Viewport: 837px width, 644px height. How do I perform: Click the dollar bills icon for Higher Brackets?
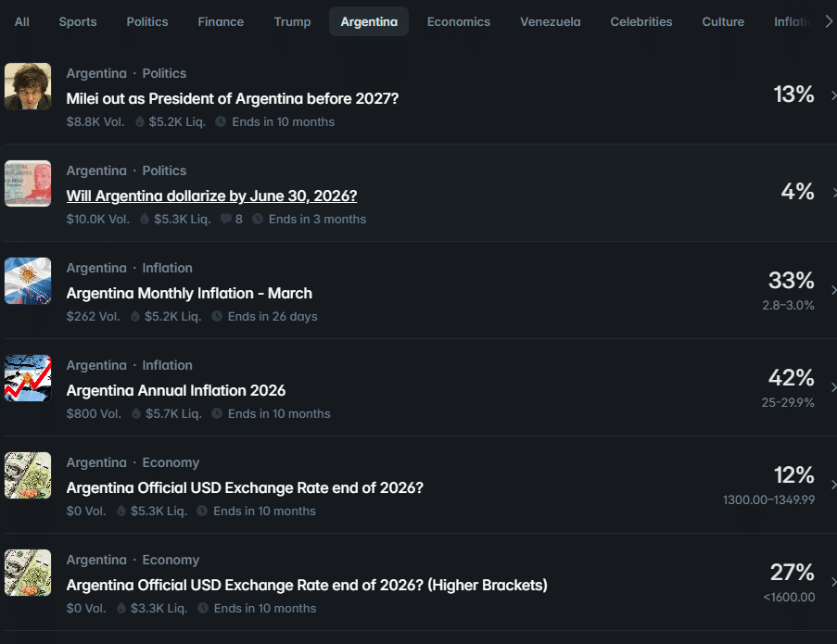coord(28,573)
